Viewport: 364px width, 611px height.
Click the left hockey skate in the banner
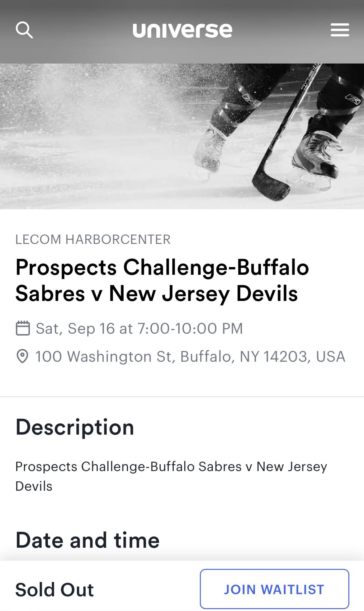click(x=208, y=152)
